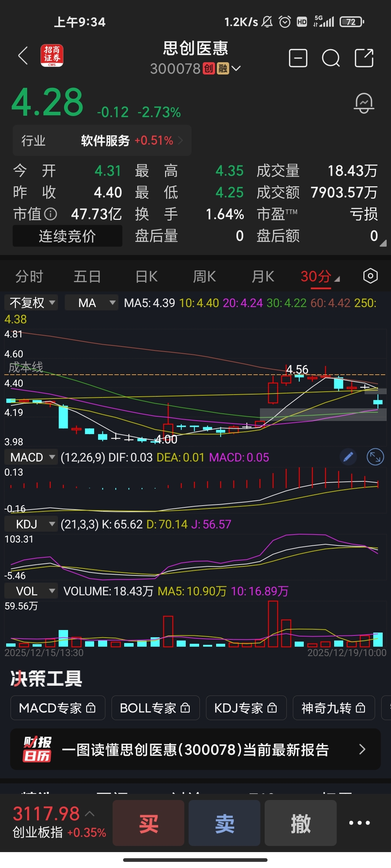Tap the battery indicator in status bar
Image resolution: width=391 pixels, height=868 pixels.
[x=352, y=22]
